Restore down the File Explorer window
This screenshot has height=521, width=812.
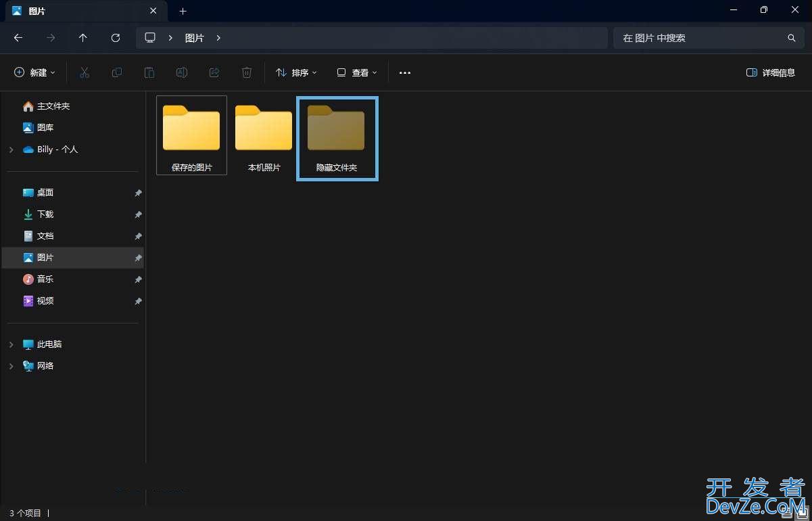[764, 10]
